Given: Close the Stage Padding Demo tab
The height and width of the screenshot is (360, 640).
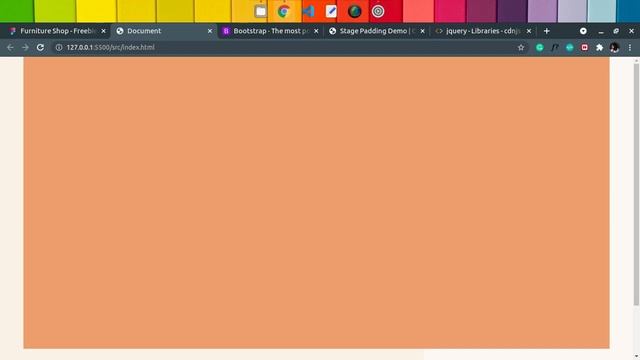Looking at the screenshot, I should tap(422, 31).
